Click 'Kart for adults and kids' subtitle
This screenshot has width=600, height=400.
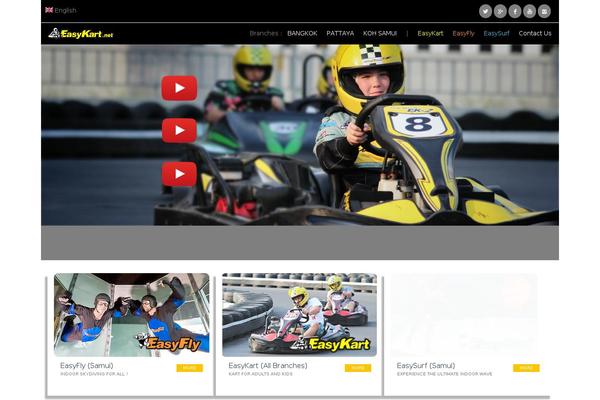tap(261, 374)
